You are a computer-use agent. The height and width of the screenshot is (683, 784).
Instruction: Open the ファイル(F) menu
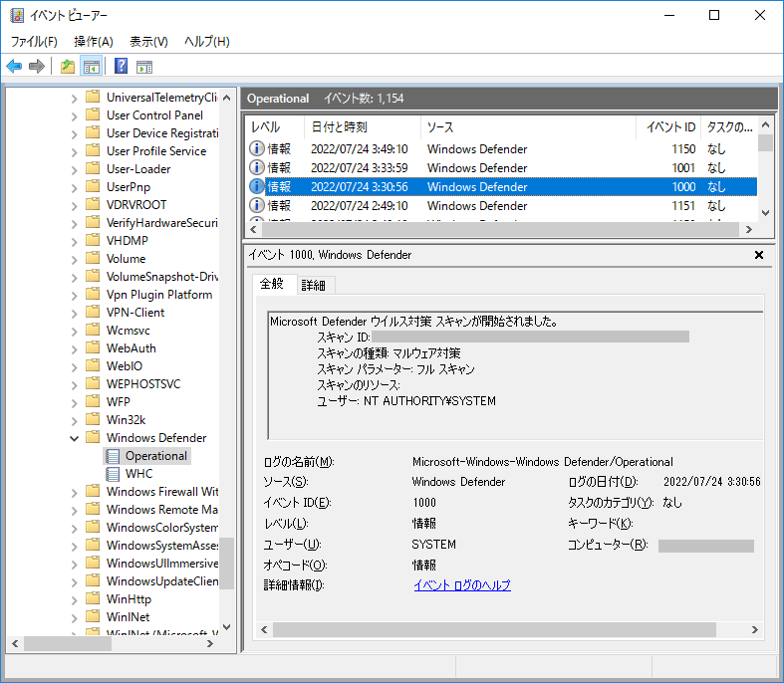[x=34, y=42]
